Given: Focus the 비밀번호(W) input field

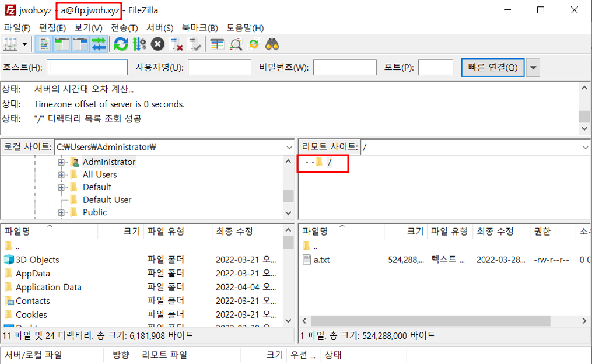Looking at the screenshot, I should (345, 67).
